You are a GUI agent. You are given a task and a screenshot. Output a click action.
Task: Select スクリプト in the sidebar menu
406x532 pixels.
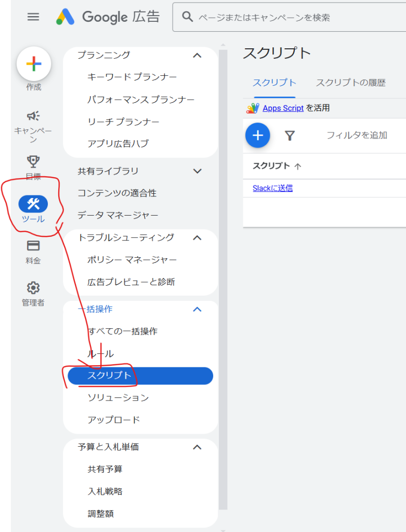pos(140,376)
